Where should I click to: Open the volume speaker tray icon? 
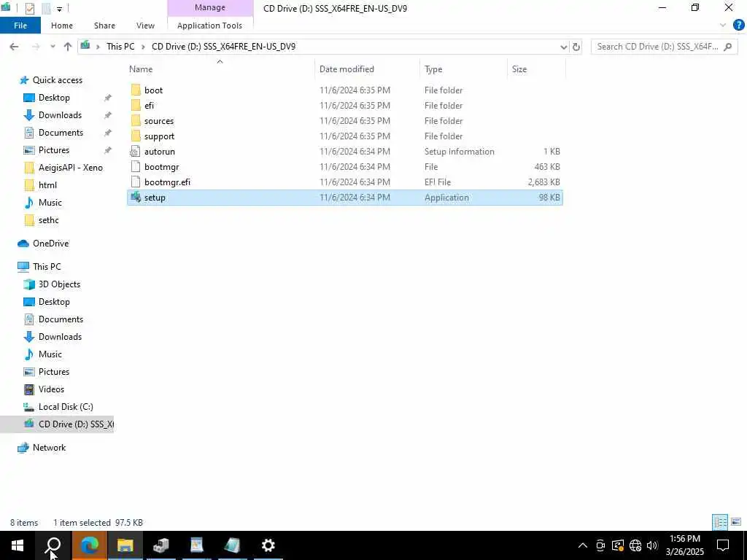pos(653,545)
